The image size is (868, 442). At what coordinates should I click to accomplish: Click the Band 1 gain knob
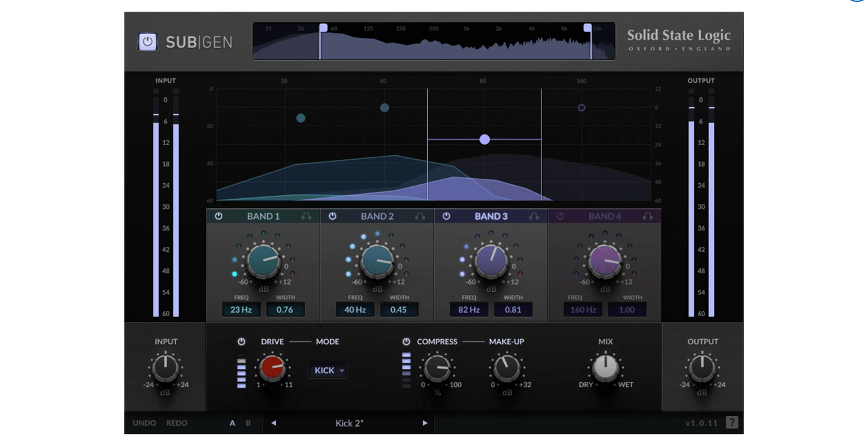click(x=263, y=261)
